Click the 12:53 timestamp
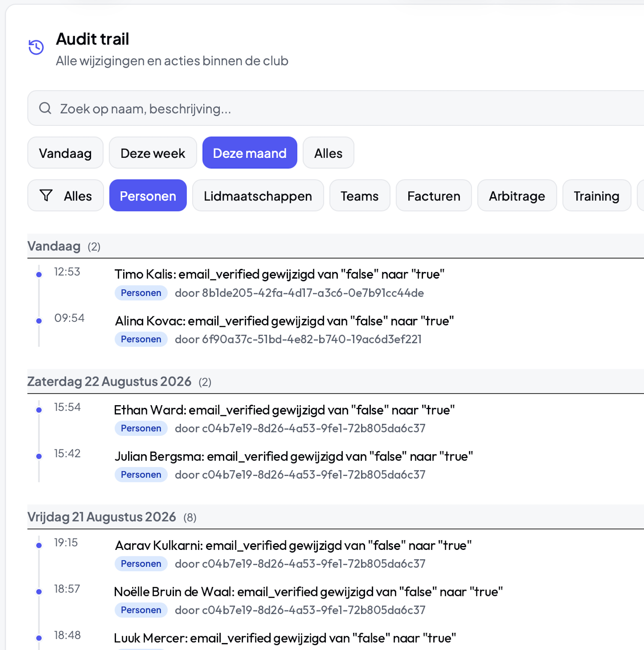Viewport: 644px width, 650px height. click(x=67, y=272)
